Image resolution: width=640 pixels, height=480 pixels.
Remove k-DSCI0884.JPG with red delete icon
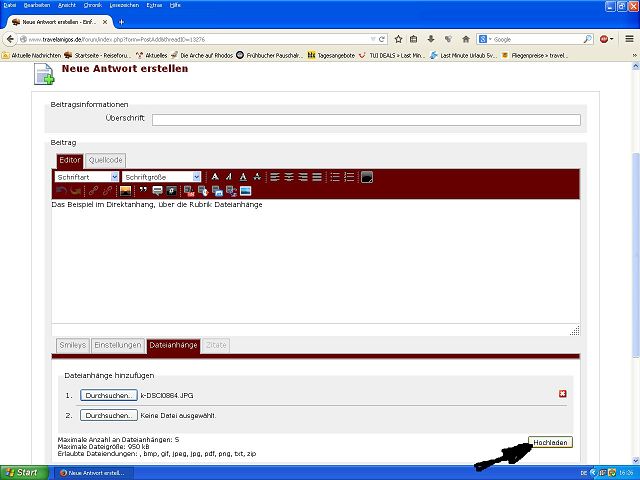pos(563,394)
